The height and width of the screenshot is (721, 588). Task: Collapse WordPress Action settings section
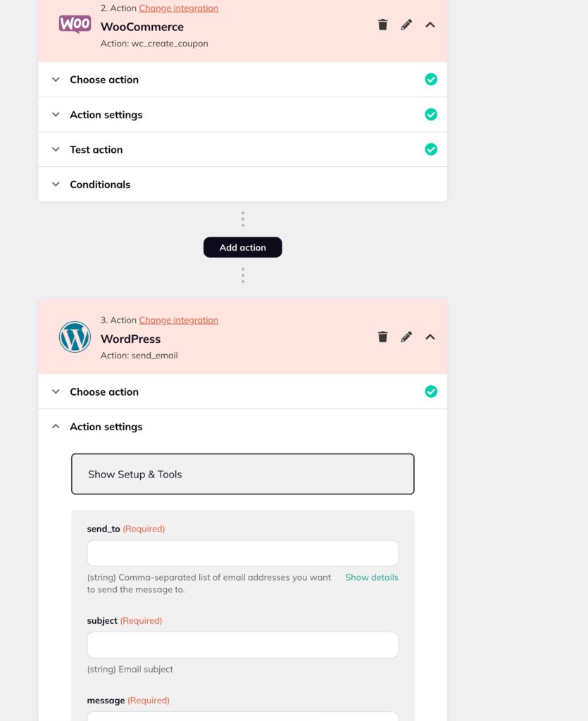(243, 427)
